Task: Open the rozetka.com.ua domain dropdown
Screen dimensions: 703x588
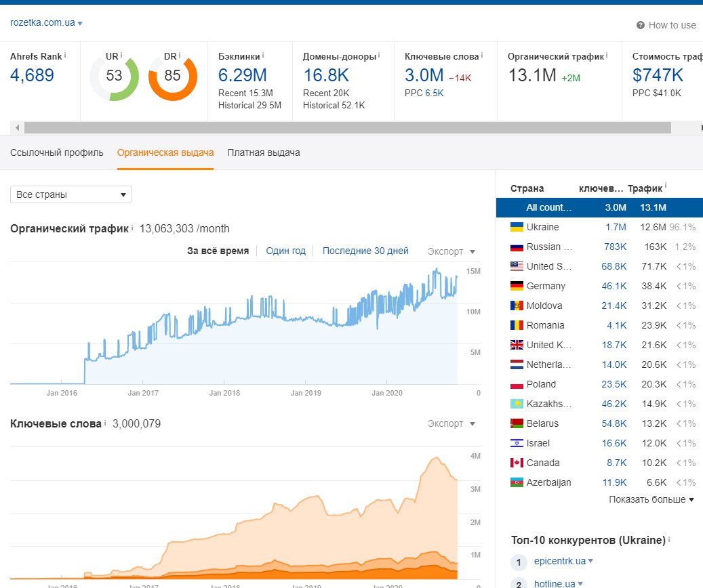Action: coord(46,23)
